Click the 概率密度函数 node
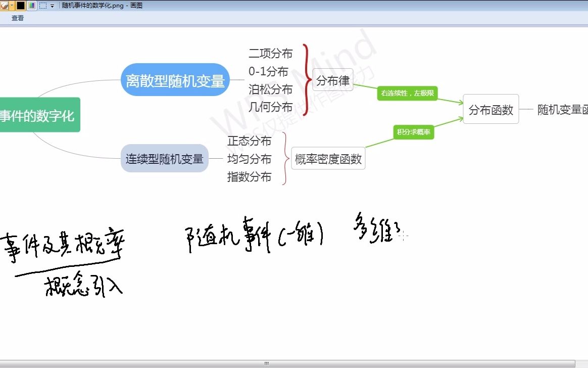The image size is (588, 368). [328, 158]
